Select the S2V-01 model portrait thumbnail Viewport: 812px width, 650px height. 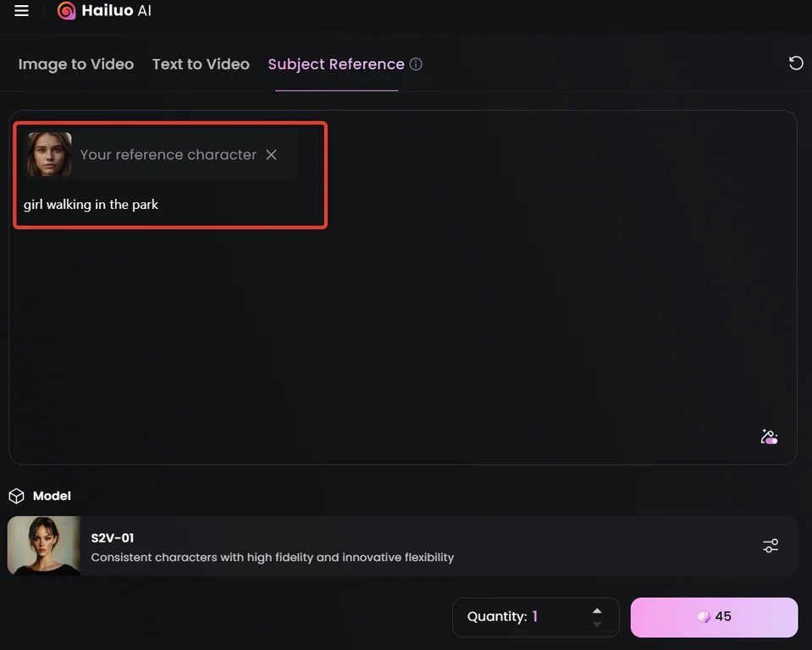point(44,546)
